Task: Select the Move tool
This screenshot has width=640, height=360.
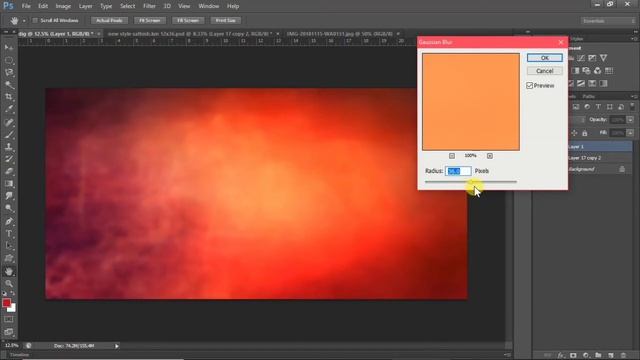Action: click(x=9, y=48)
